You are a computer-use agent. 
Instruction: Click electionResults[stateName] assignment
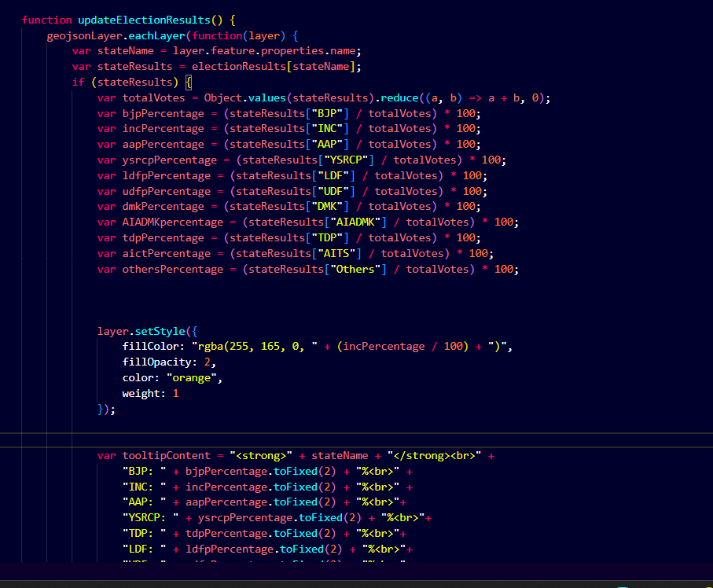pos(277,67)
